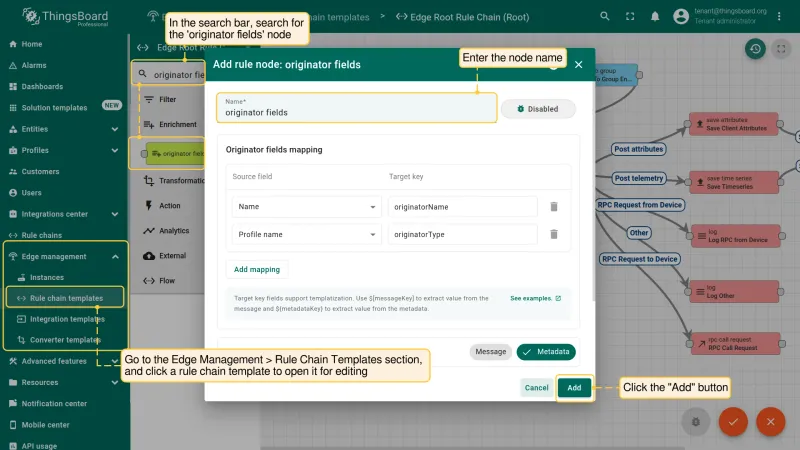Select the Save Timeseries node
The image size is (800, 450).
click(x=734, y=183)
